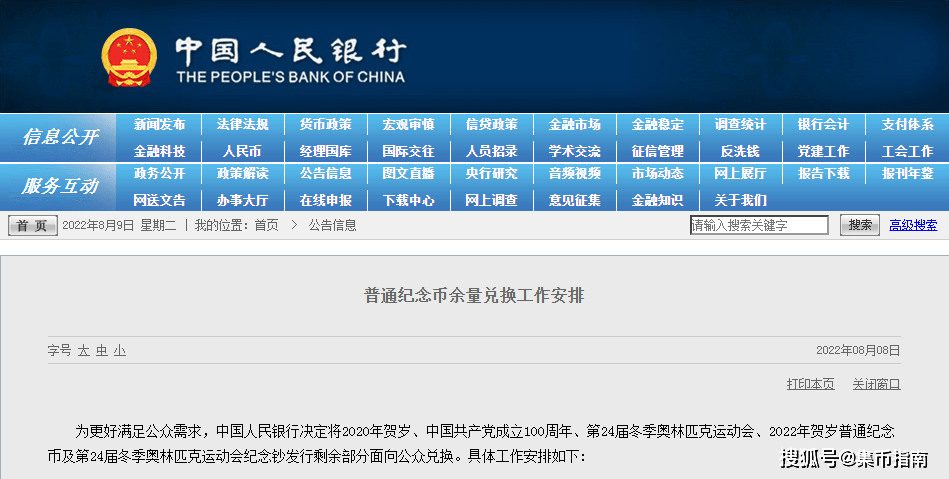Set font size to 小 (small)
This screenshot has height=479, width=949.
(x=119, y=350)
